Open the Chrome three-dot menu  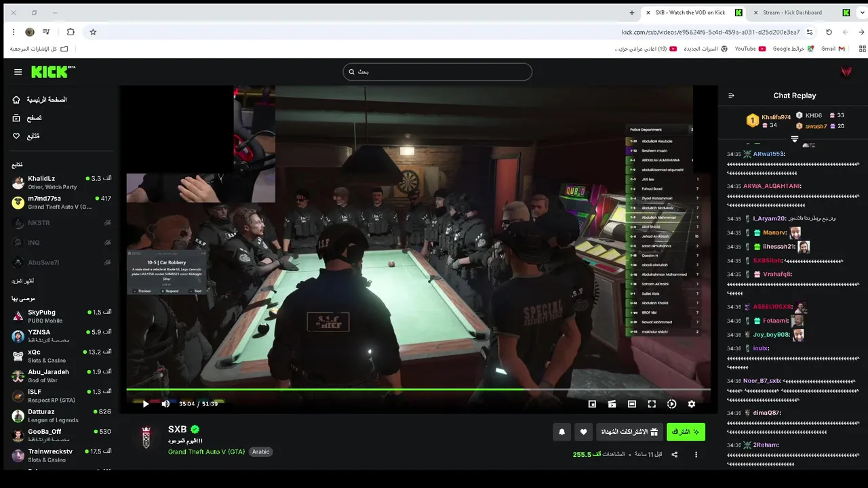[14, 32]
